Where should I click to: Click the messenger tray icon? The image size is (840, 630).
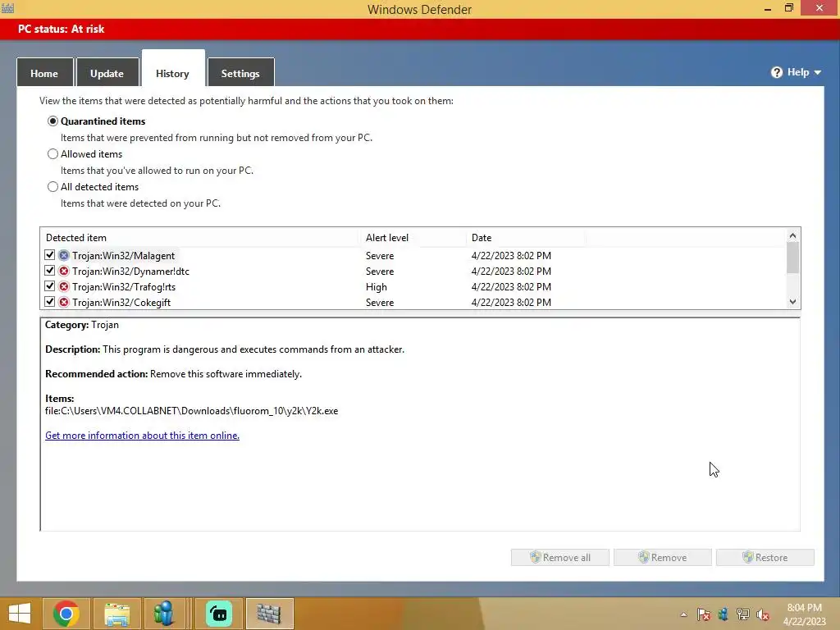(x=724, y=614)
